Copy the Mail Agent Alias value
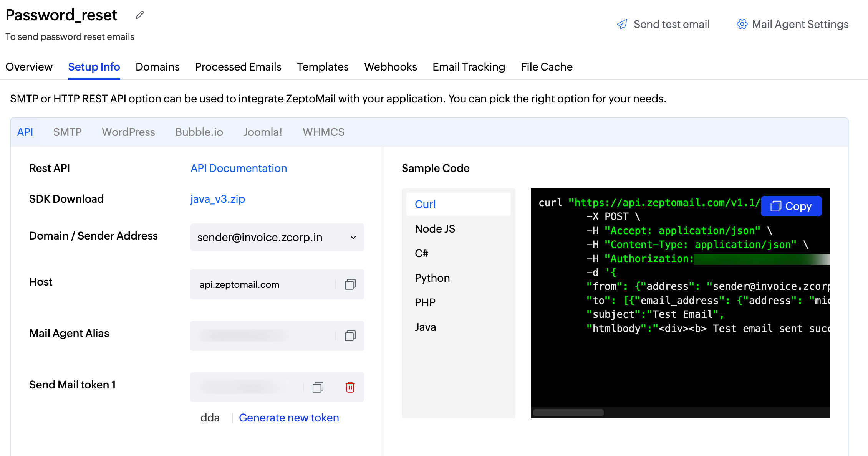The image size is (868, 456). click(350, 336)
